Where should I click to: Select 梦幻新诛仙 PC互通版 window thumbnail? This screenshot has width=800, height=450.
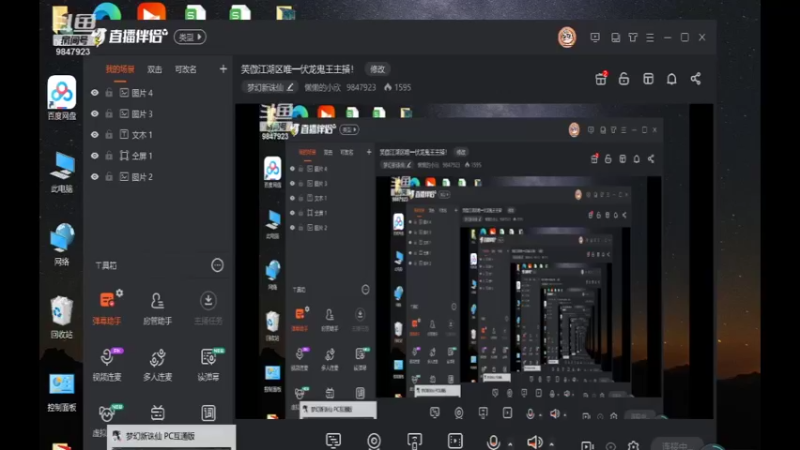[x=171, y=437]
